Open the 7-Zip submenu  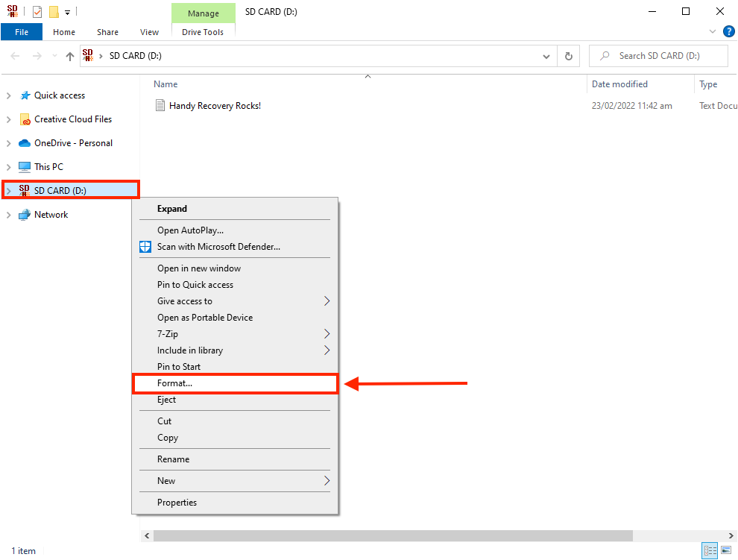pos(235,334)
